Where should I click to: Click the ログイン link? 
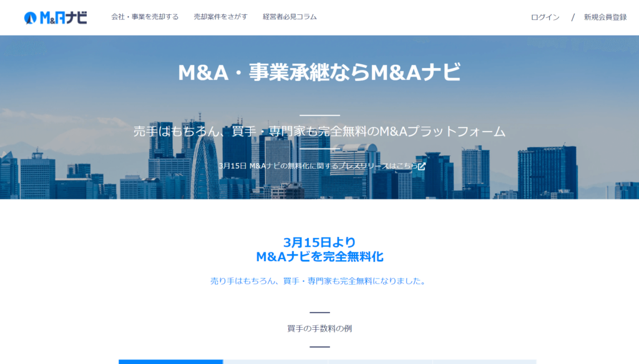[x=545, y=17]
